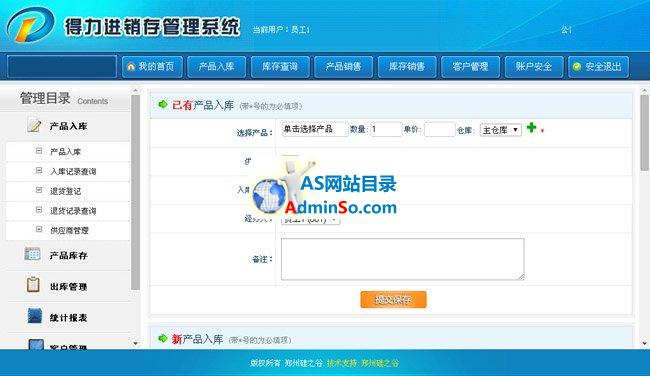Open 客户管理 in the navigation bar
650x376 pixels.
[470, 67]
